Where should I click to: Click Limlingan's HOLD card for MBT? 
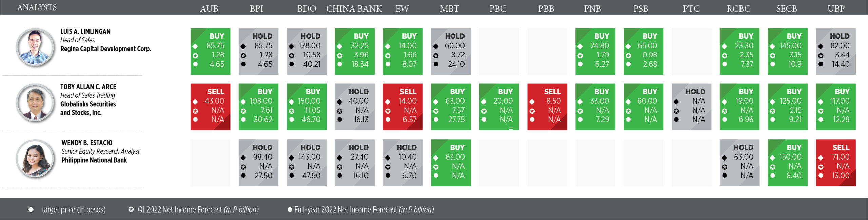[451, 51]
